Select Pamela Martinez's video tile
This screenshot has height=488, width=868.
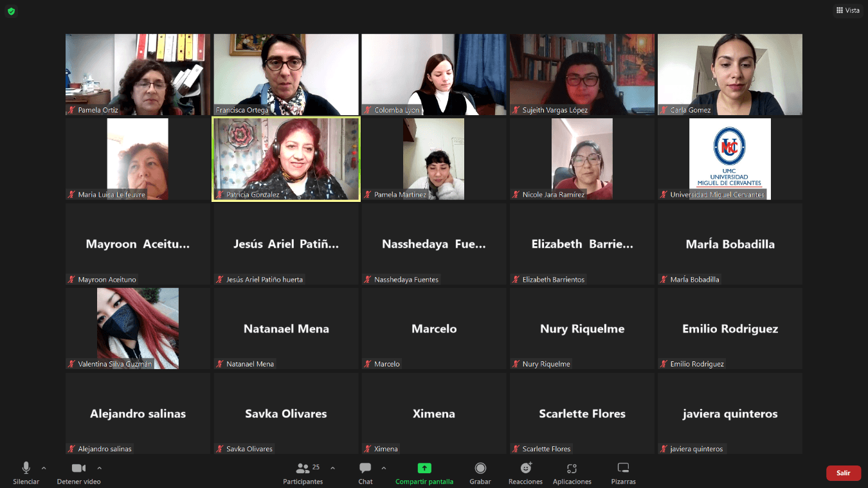(x=434, y=159)
